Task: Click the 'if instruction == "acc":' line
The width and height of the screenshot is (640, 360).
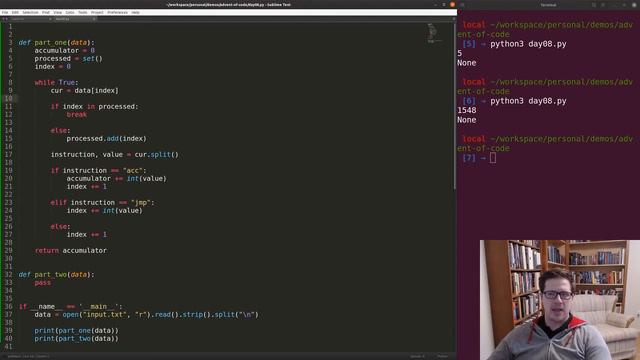Action: 98,171
